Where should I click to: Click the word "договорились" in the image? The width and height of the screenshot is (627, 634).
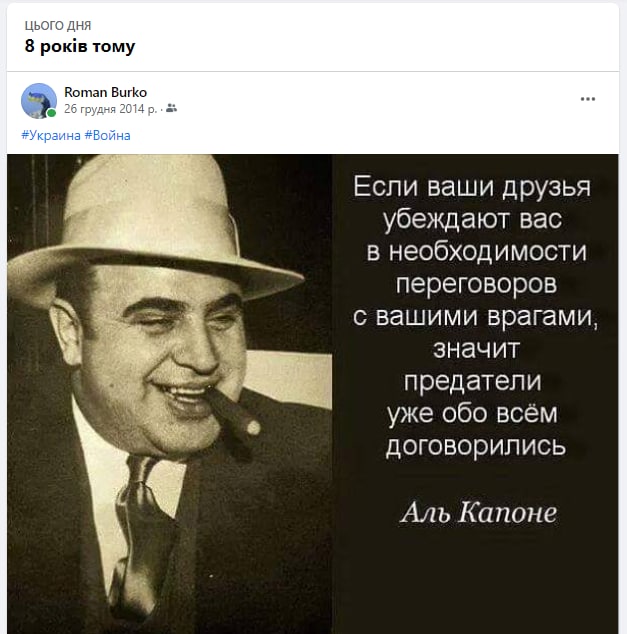(475, 446)
